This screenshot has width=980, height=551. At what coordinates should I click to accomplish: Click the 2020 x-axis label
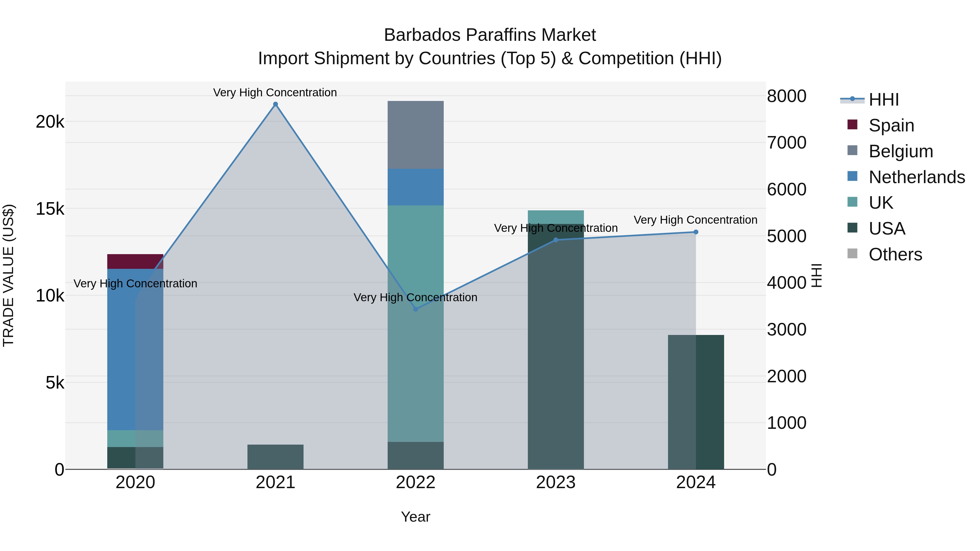pyautogui.click(x=136, y=482)
